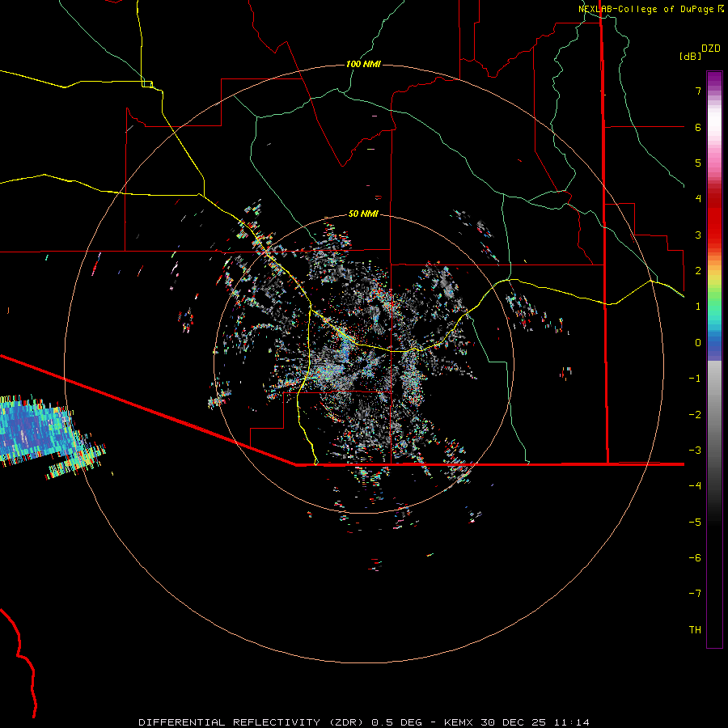Click the 0 value on color scale

(698, 343)
